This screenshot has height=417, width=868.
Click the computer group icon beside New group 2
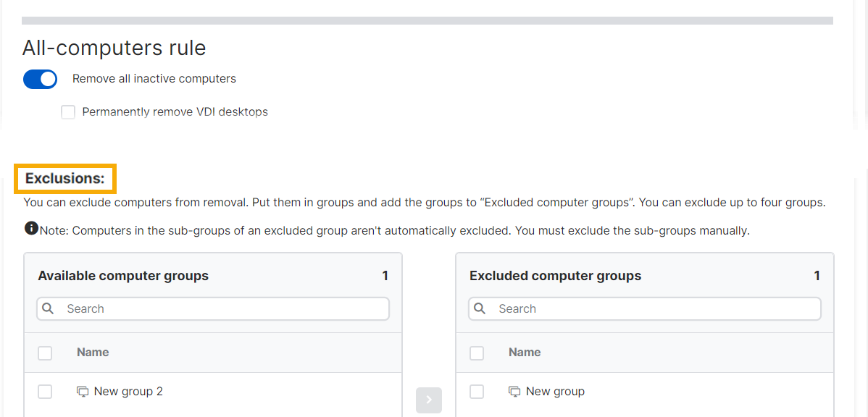[x=83, y=392]
